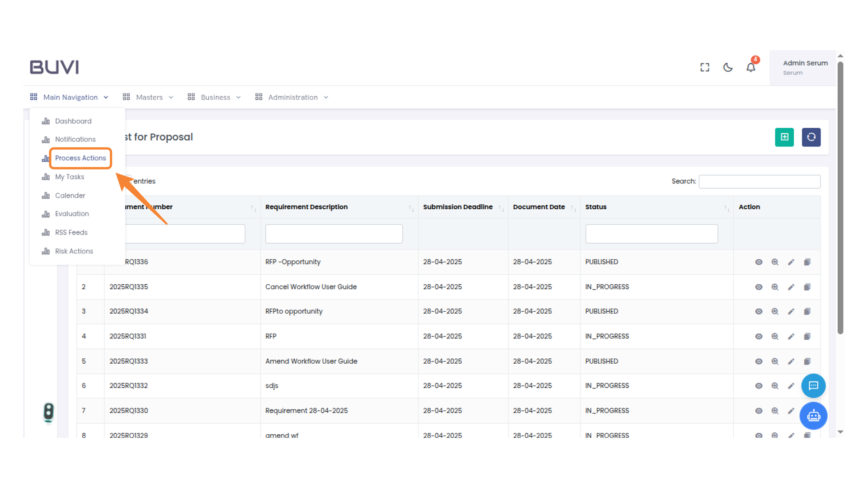Click the green add record button

pyautogui.click(x=784, y=137)
